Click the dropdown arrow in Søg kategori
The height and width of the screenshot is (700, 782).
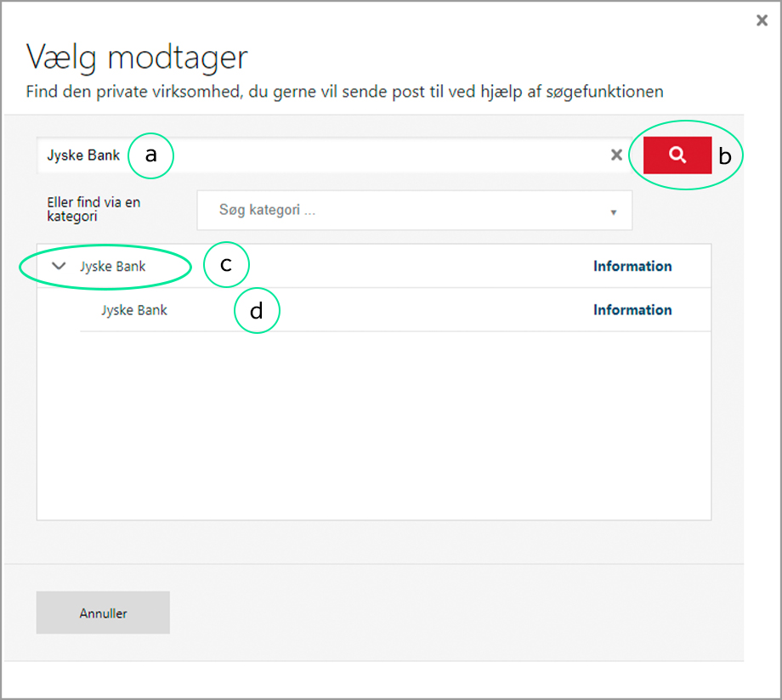tap(614, 212)
